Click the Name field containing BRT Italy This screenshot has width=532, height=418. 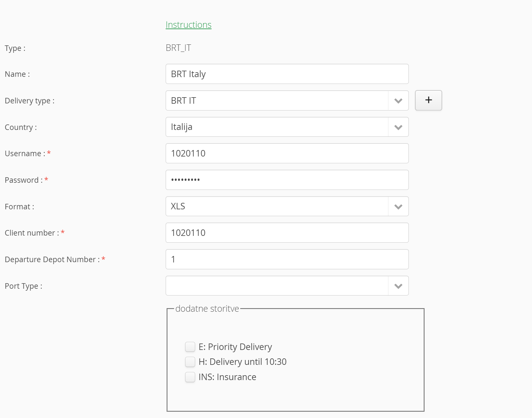(287, 74)
